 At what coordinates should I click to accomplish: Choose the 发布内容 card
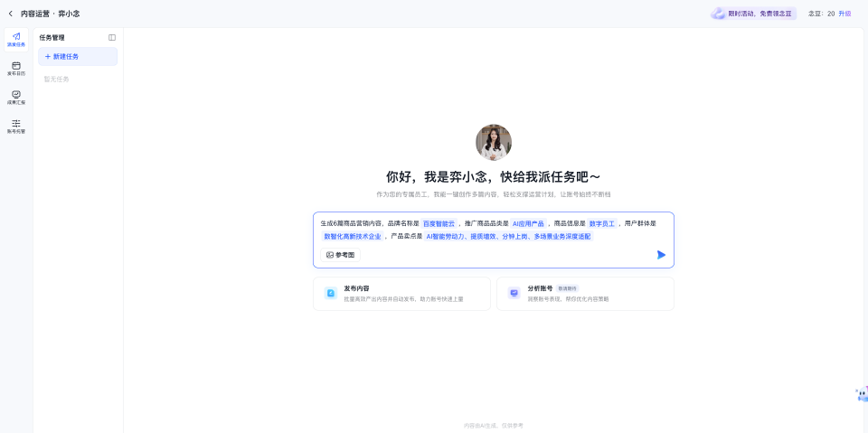[401, 294]
